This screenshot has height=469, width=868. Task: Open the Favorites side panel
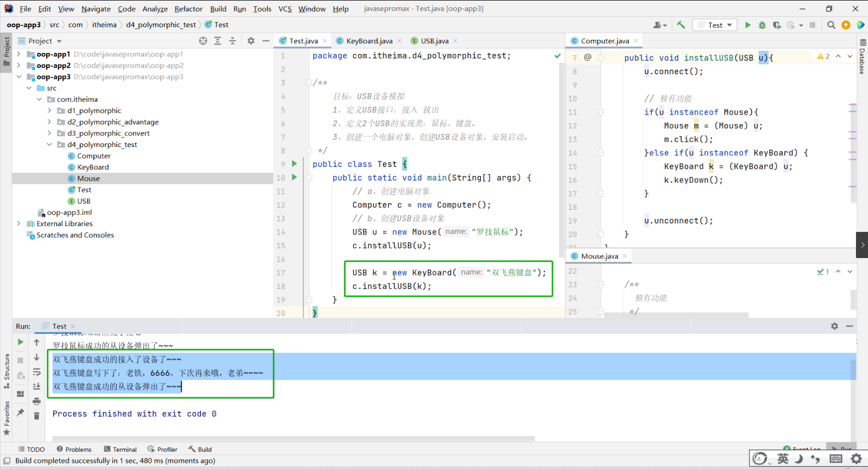[6, 419]
